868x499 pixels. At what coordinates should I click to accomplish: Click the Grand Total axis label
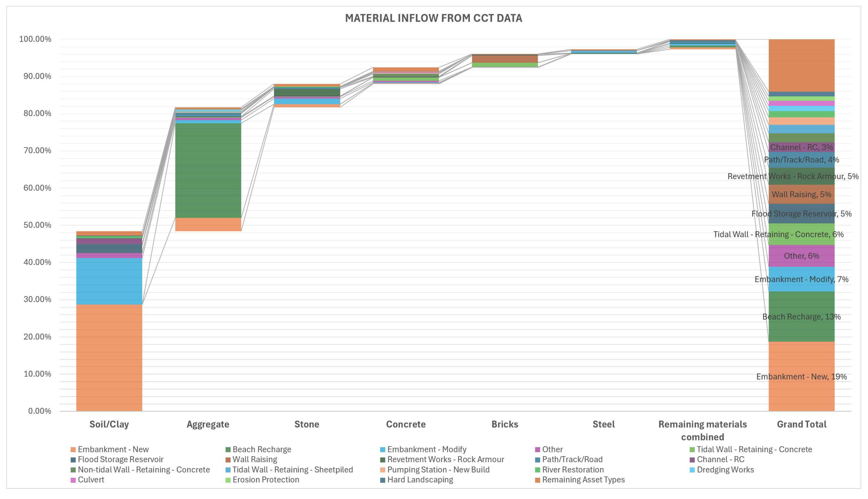(x=802, y=424)
